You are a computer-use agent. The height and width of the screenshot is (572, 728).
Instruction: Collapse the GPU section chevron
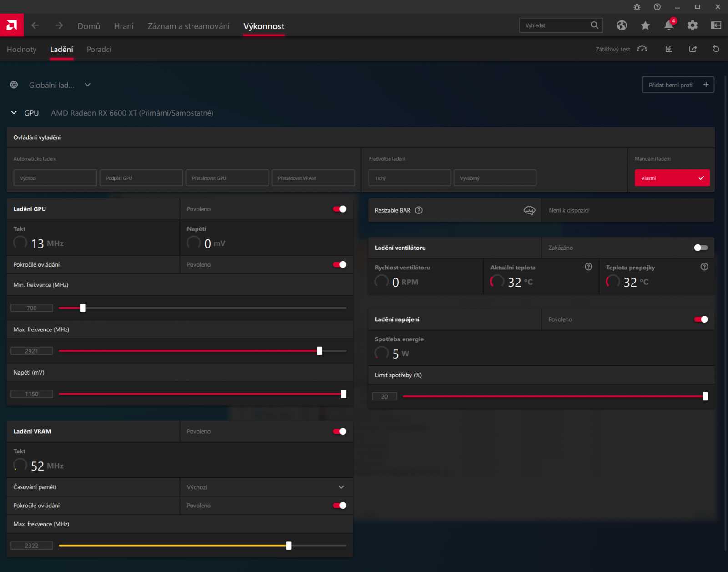click(14, 113)
